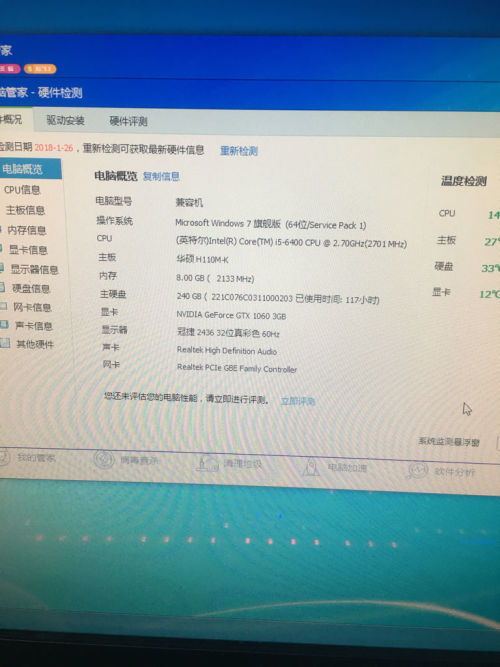The width and height of the screenshot is (500, 667).
Task: Click the 硬件检测 window title
Action: 60,93
